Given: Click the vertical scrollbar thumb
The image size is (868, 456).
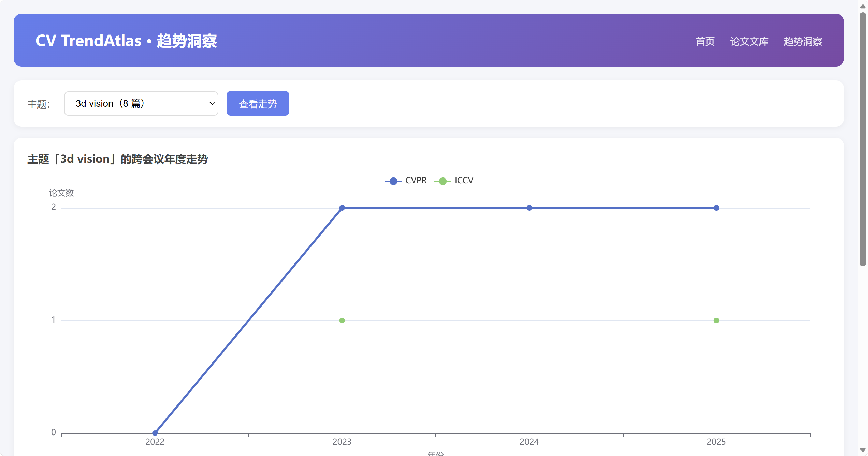Looking at the screenshot, I should tap(863, 139).
